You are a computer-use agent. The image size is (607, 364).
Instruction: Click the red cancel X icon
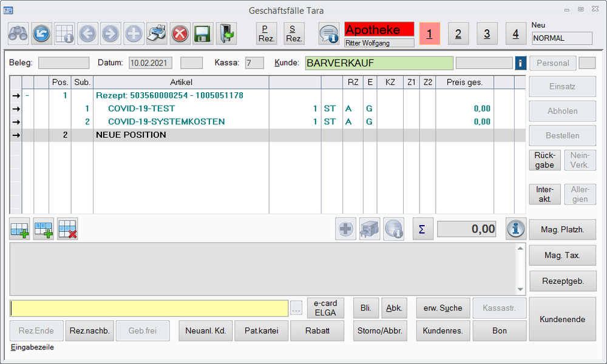click(x=180, y=33)
